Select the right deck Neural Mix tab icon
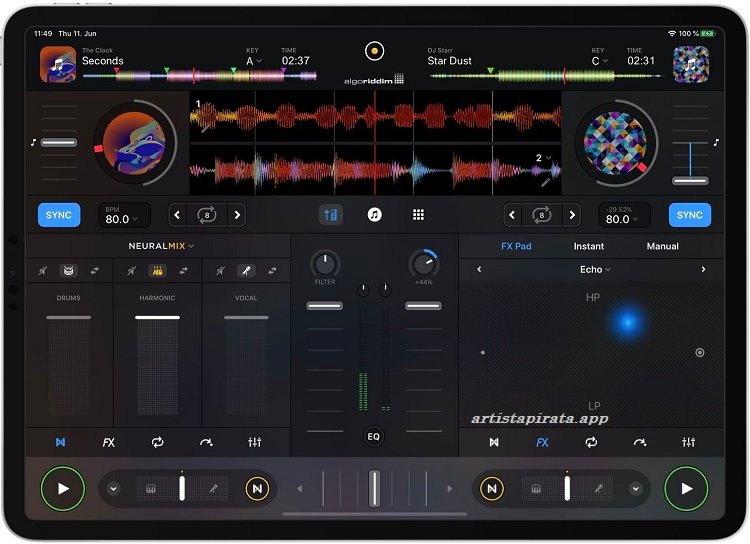 coord(494,442)
